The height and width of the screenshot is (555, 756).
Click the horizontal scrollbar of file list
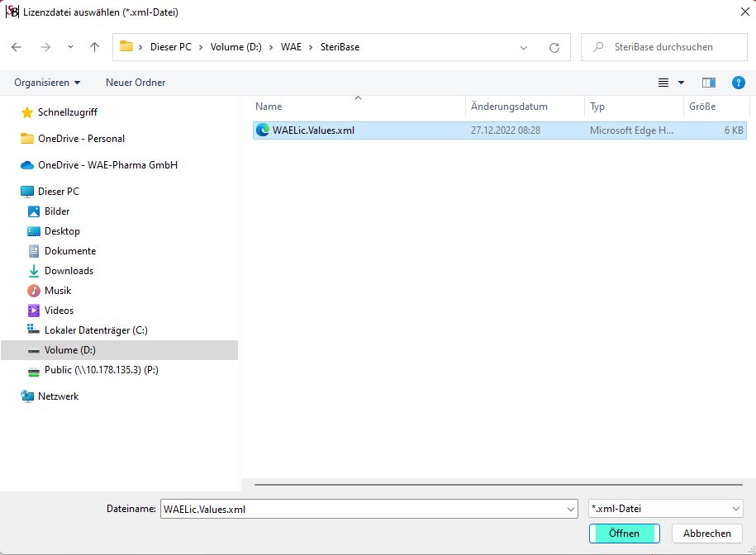498,485
